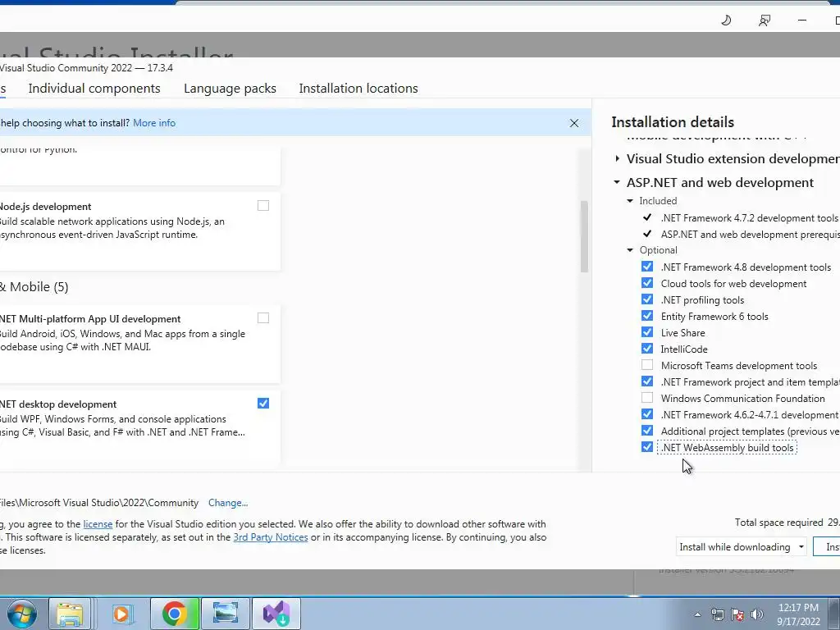This screenshot has height=630, width=840.
Task: Open the 3rd Party Notices link
Action: pyautogui.click(x=271, y=537)
